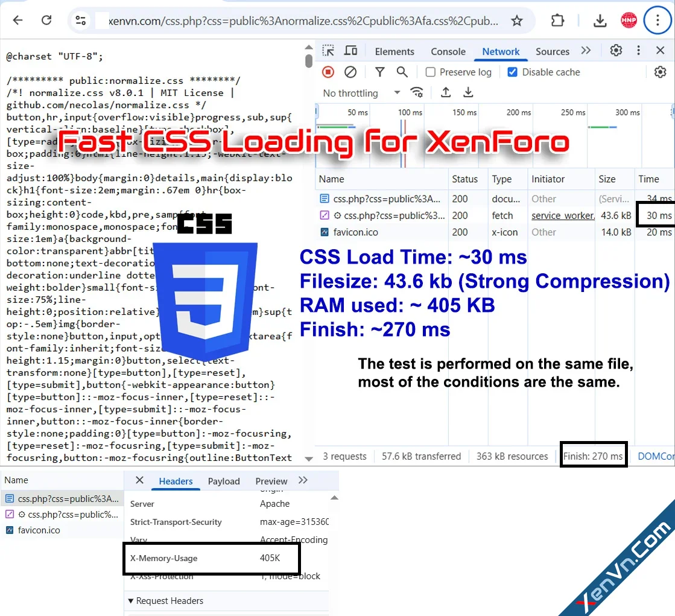The image size is (675, 616).
Task: Click the 100 ms timeline overview marker
Action: point(410,112)
